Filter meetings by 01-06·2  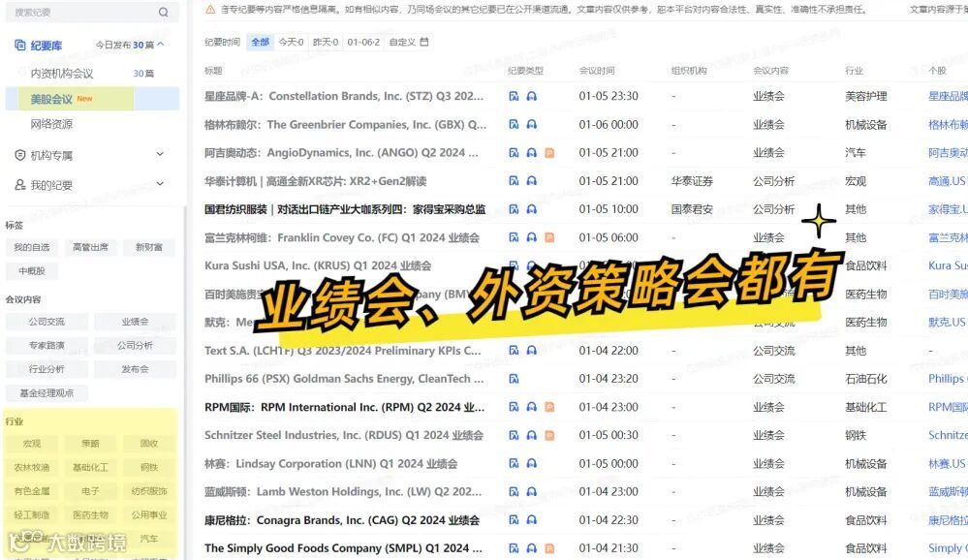coord(363,42)
